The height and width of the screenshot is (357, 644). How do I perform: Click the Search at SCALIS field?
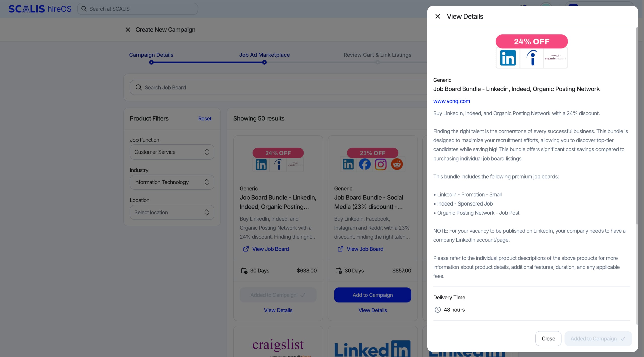tap(137, 9)
